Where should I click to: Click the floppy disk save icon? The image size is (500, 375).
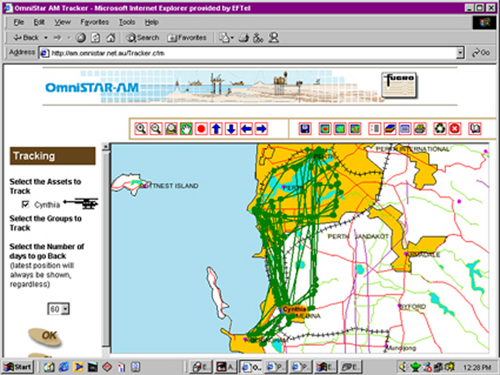click(305, 129)
